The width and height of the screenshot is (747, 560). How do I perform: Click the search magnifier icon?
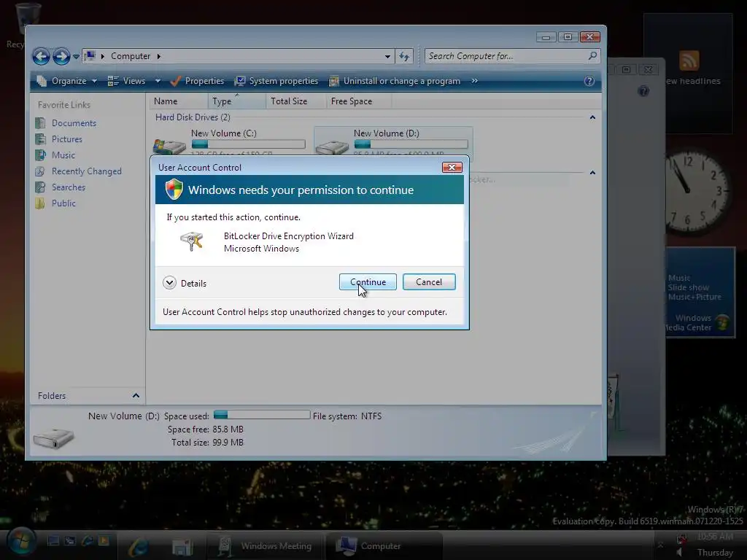[x=592, y=56]
